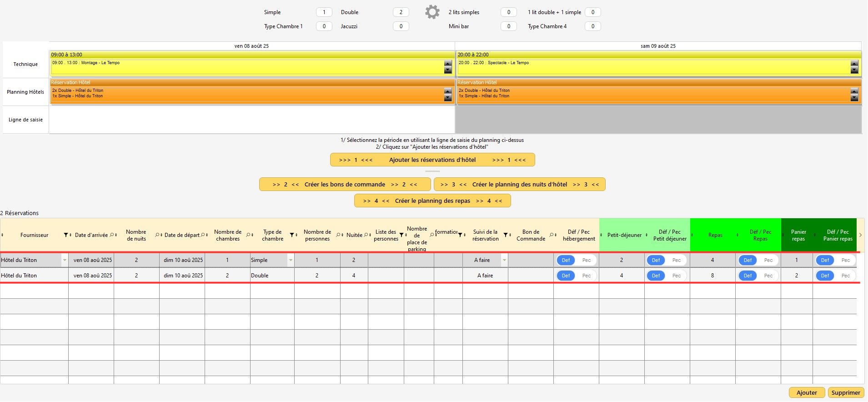Click the filter icon in Fournisseur column
Image resolution: width=868 pixels, height=402 pixels.
(65, 235)
